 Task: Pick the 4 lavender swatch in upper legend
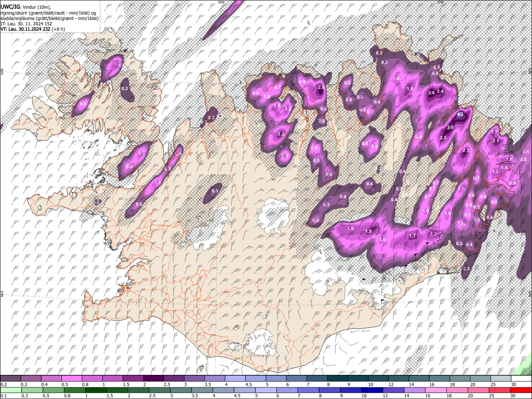tap(235, 379)
